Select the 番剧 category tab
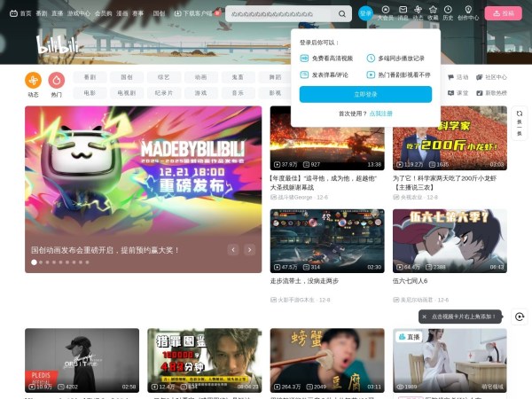This screenshot has height=399, width=532. coord(90,77)
